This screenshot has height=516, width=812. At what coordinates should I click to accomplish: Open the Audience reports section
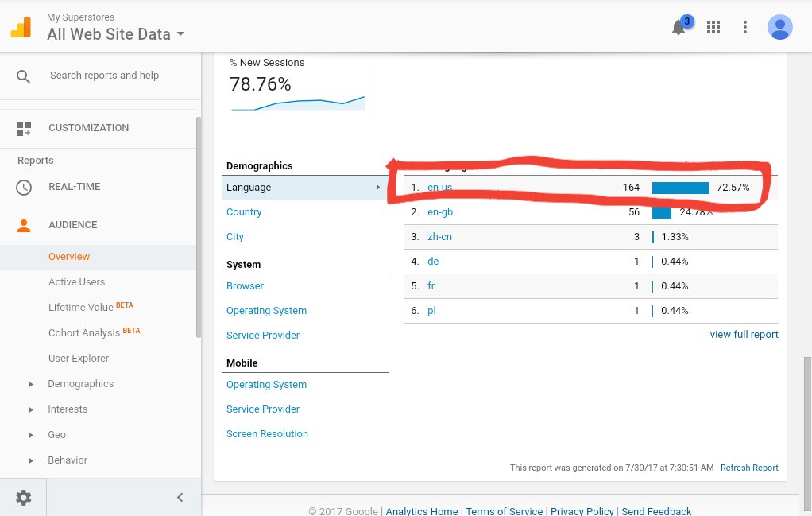[x=73, y=225]
